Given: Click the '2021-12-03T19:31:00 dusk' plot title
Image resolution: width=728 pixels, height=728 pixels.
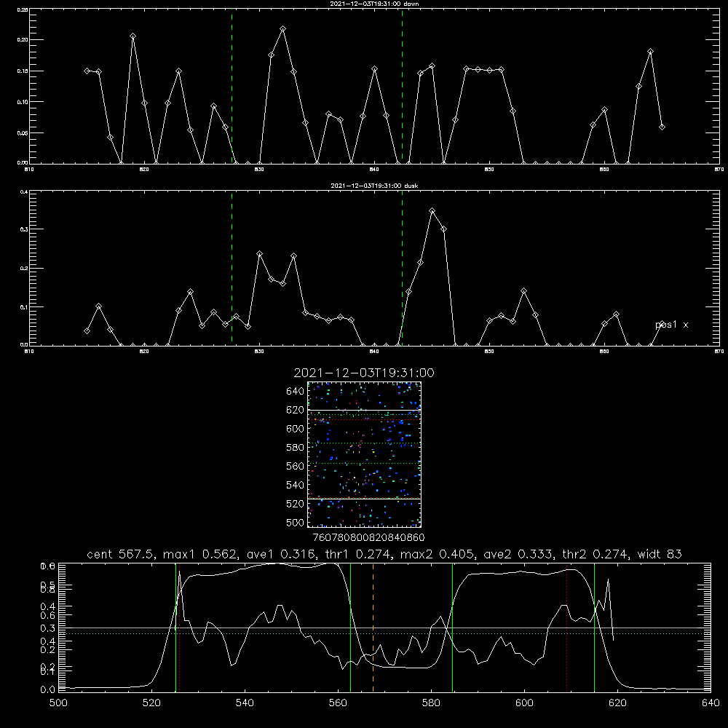Looking at the screenshot, I should (374, 186).
